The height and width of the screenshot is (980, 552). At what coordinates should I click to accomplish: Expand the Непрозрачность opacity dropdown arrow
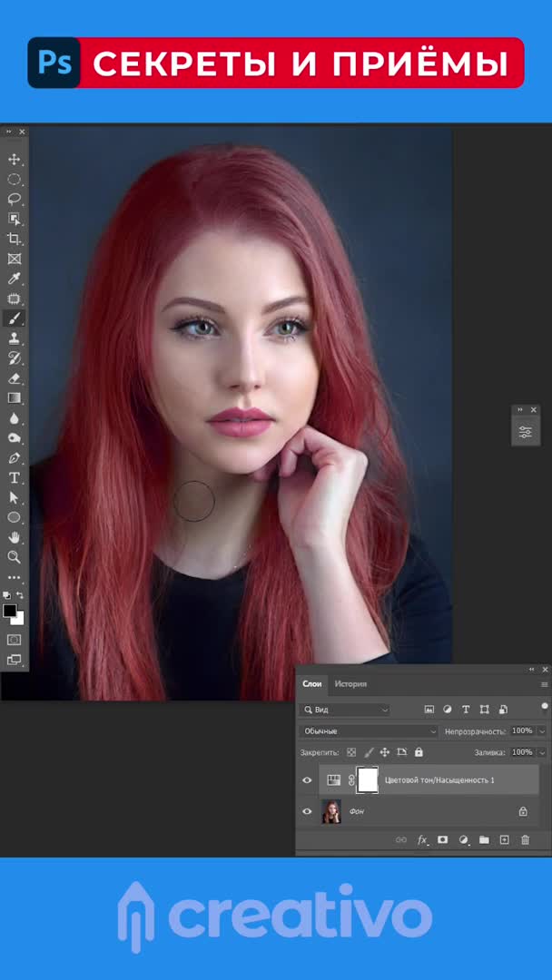(x=542, y=731)
